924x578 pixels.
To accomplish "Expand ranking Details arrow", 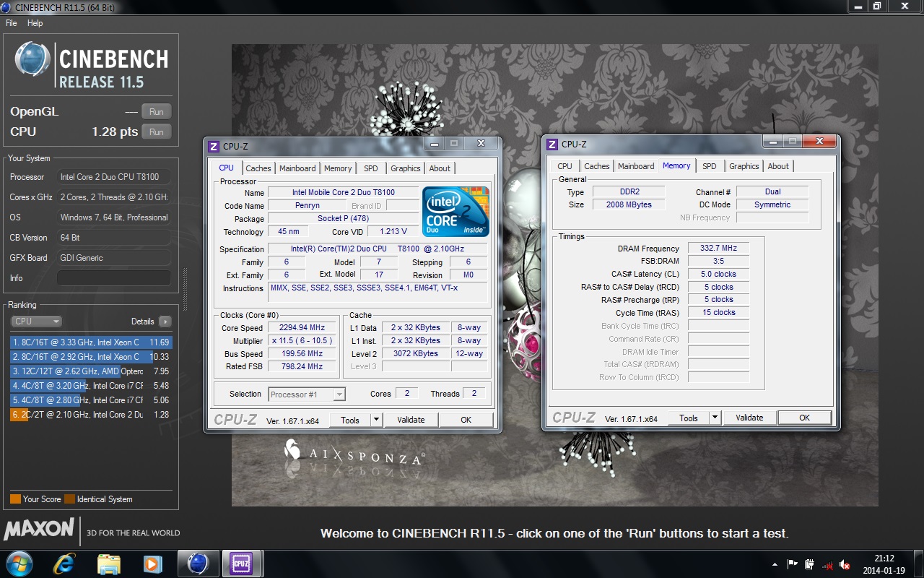I will (x=165, y=322).
